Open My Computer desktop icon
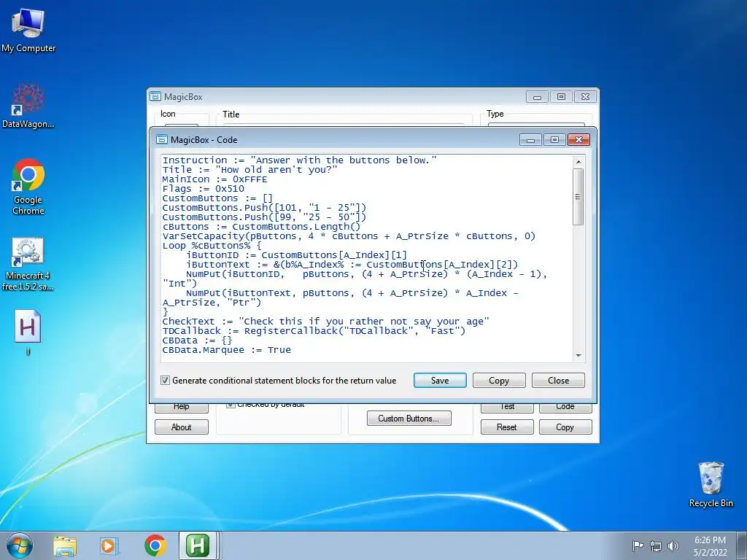Screen dimensions: 747x560 click(x=28, y=31)
